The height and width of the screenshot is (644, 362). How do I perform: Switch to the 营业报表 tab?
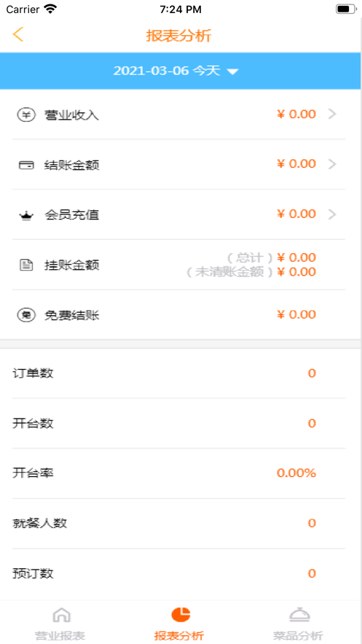(x=60, y=636)
